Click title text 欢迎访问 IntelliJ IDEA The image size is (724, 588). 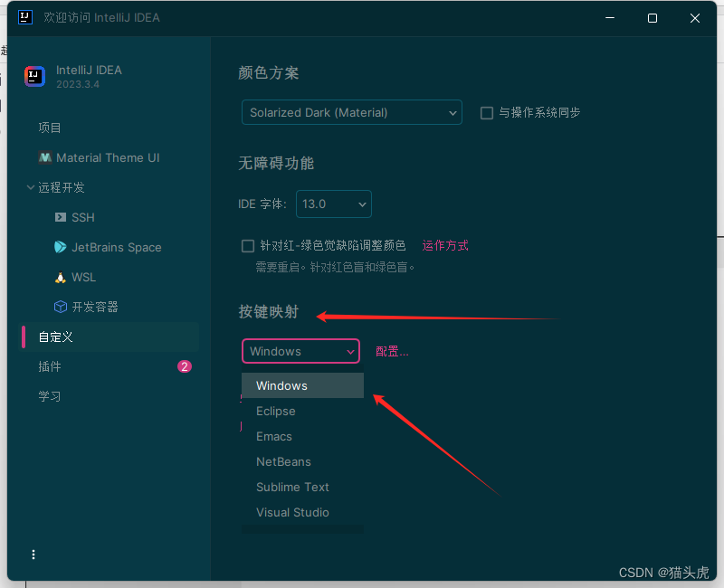(101, 17)
